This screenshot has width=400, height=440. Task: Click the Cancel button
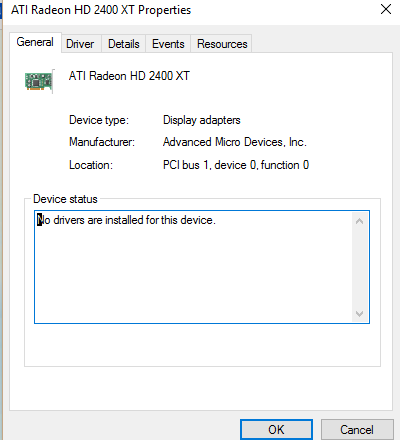pyautogui.click(x=357, y=429)
